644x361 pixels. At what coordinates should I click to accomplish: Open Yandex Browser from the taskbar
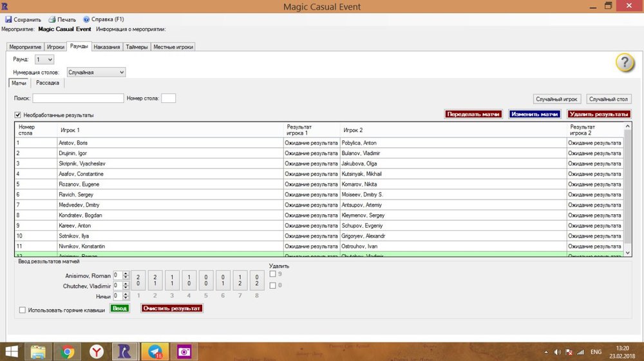click(95, 351)
